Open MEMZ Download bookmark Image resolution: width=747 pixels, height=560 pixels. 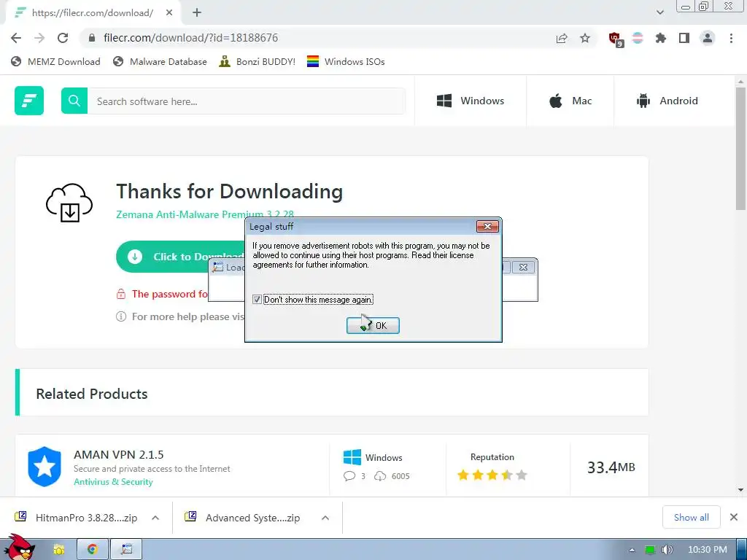(x=55, y=61)
